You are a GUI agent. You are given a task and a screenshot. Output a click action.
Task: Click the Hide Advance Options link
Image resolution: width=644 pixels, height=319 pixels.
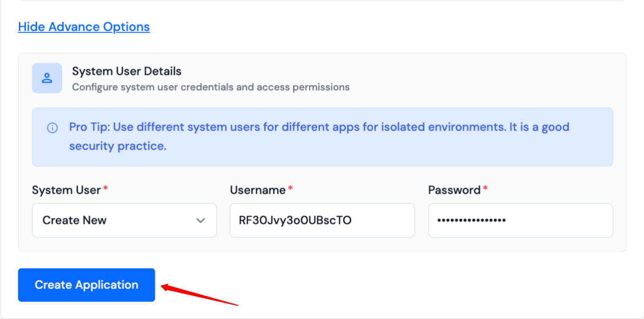pyautogui.click(x=84, y=27)
